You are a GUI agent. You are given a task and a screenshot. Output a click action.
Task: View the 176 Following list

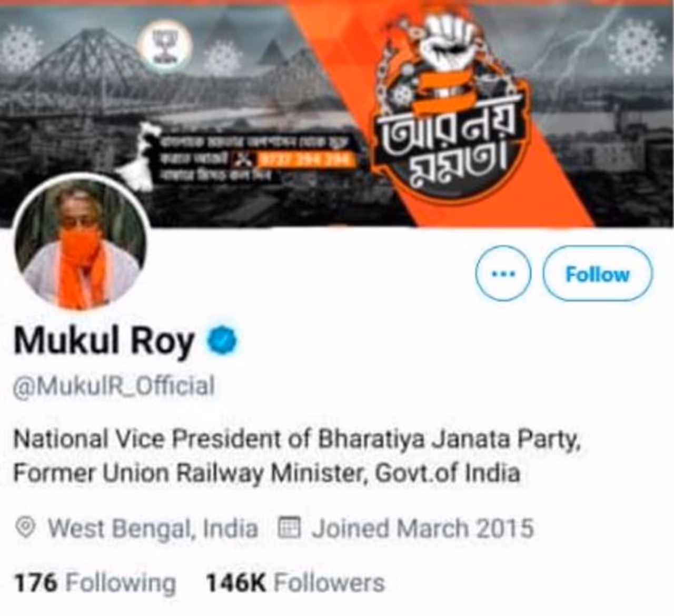click(x=95, y=583)
